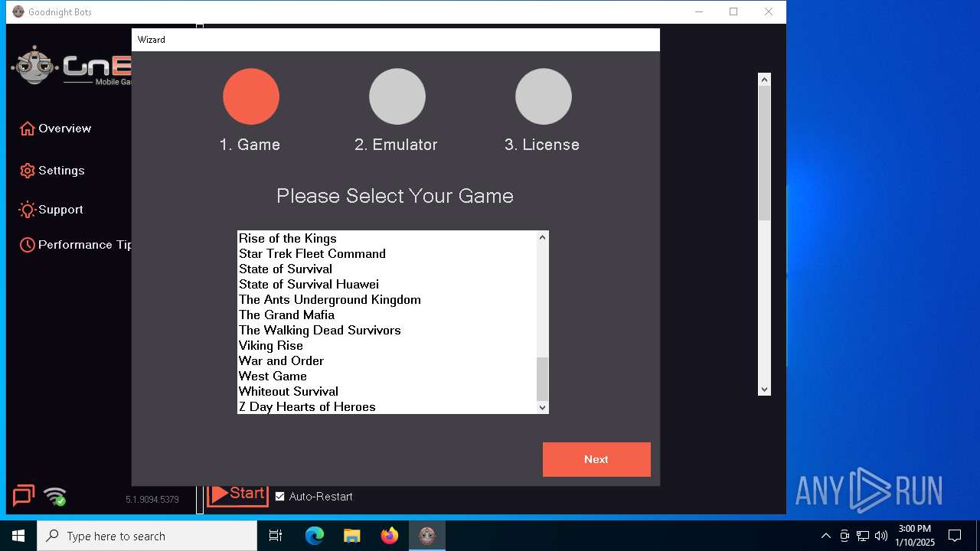Click the 3. License step circle
980x551 pixels.
544,96
